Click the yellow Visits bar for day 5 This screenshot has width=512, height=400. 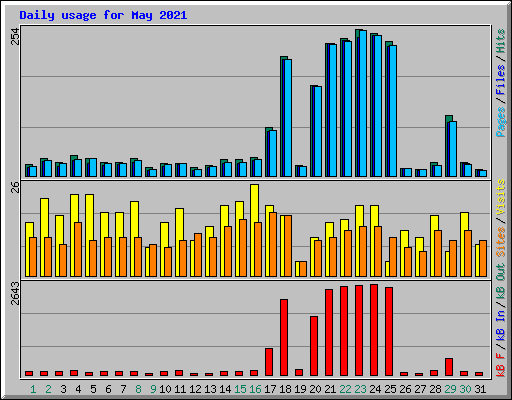tap(89, 235)
